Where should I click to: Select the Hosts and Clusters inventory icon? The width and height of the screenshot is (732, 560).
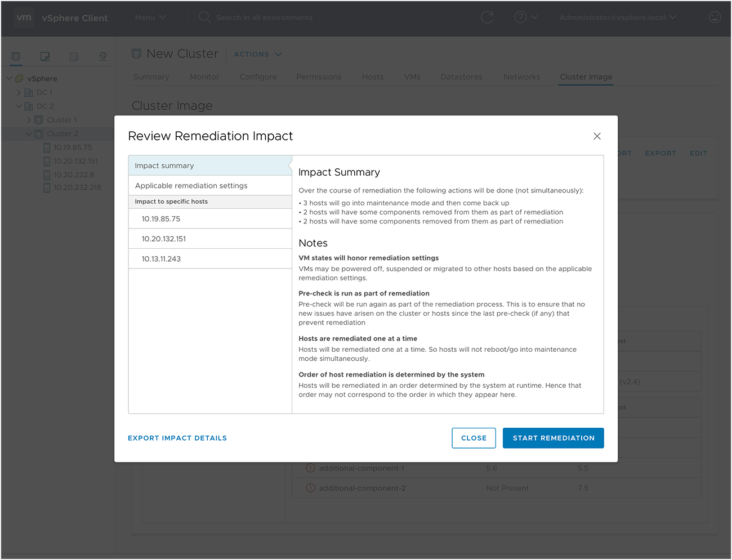(16, 56)
